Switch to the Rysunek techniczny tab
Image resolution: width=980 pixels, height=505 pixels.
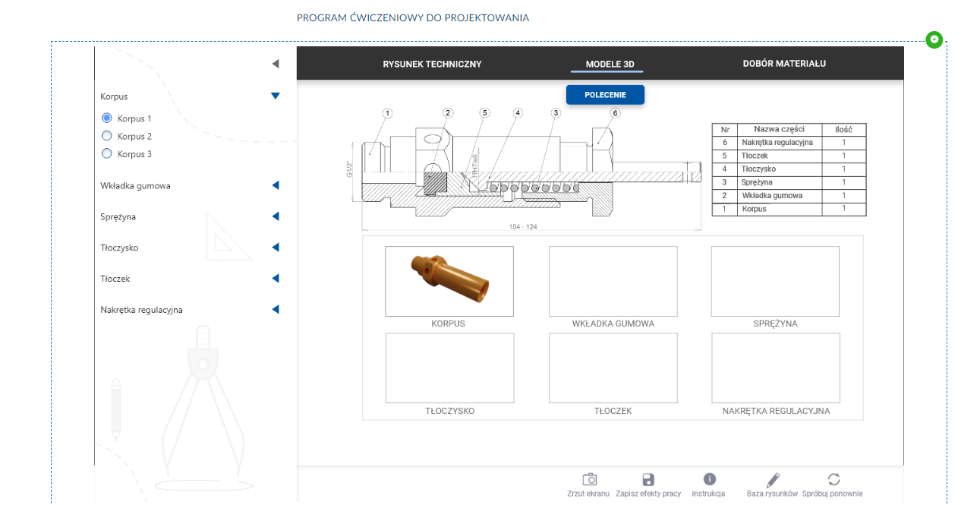pyautogui.click(x=432, y=64)
